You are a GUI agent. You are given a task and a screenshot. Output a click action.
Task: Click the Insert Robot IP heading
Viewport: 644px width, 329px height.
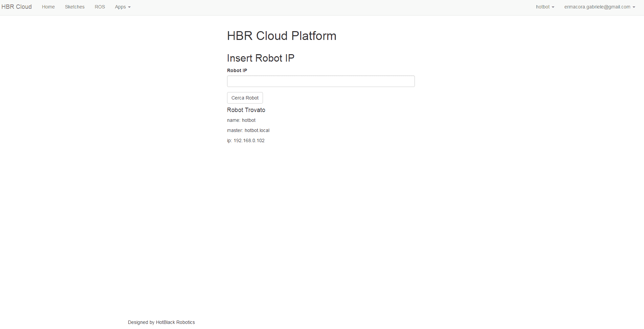[261, 58]
